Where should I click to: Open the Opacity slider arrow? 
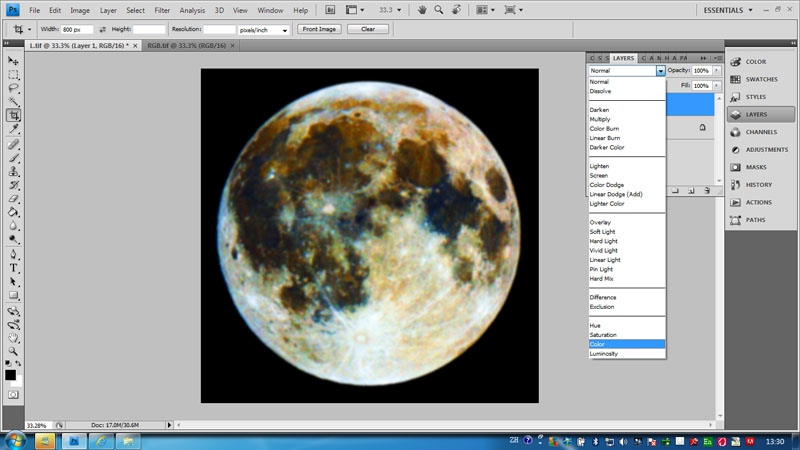715,71
